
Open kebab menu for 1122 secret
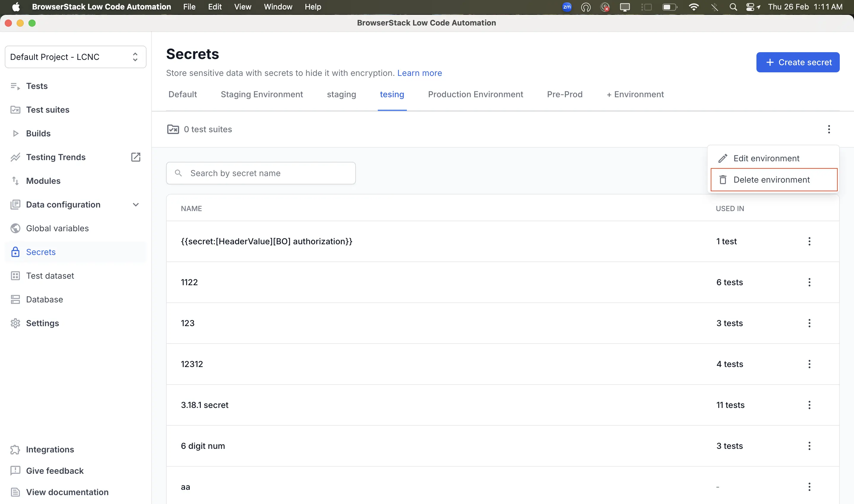pyautogui.click(x=809, y=282)
